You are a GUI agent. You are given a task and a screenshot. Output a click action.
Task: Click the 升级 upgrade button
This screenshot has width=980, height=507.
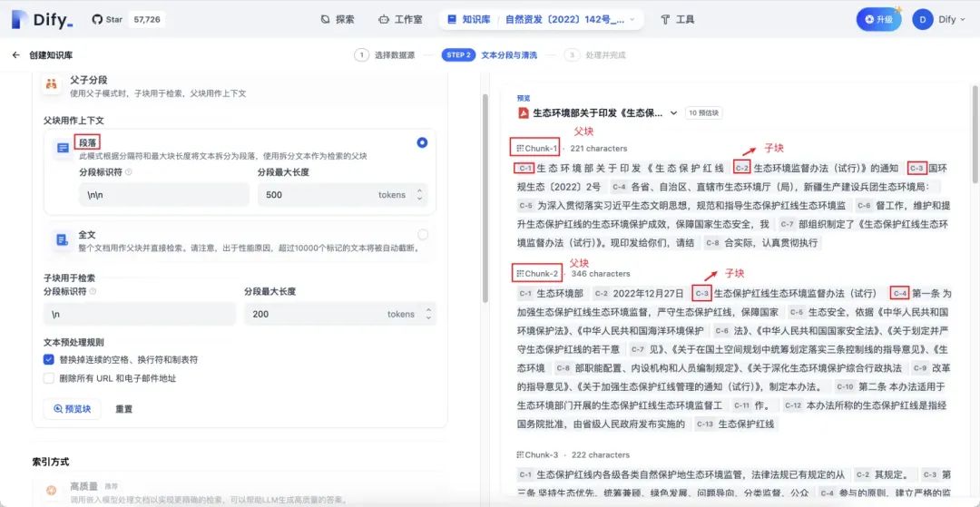pyautogui.click(x=878, y=19)
